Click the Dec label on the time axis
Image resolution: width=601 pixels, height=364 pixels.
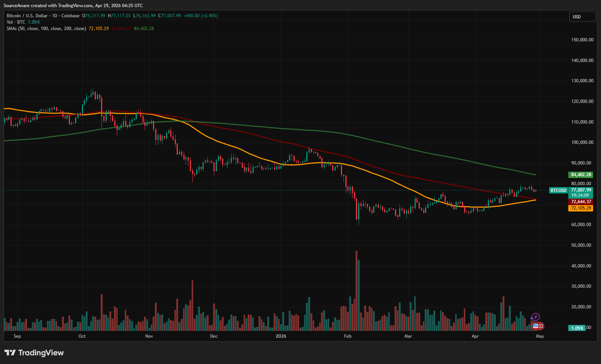214,336
